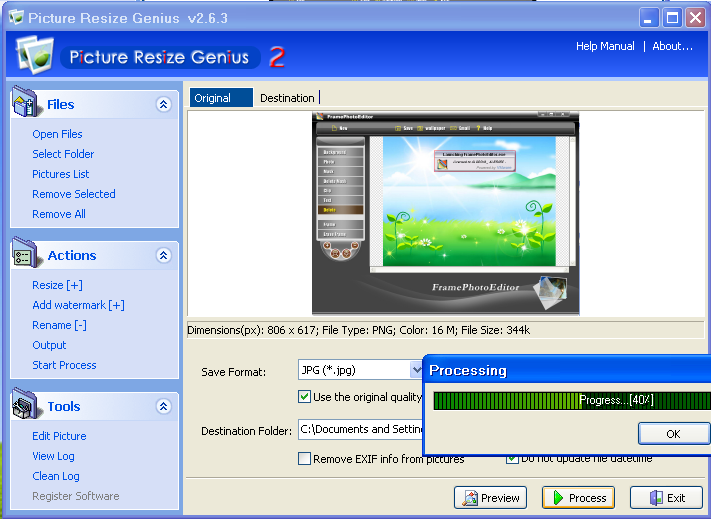This screenshot has height=519, width=711.
Task: Click the Picture Resize Genius logo icon
Action: tap(35, 55)
